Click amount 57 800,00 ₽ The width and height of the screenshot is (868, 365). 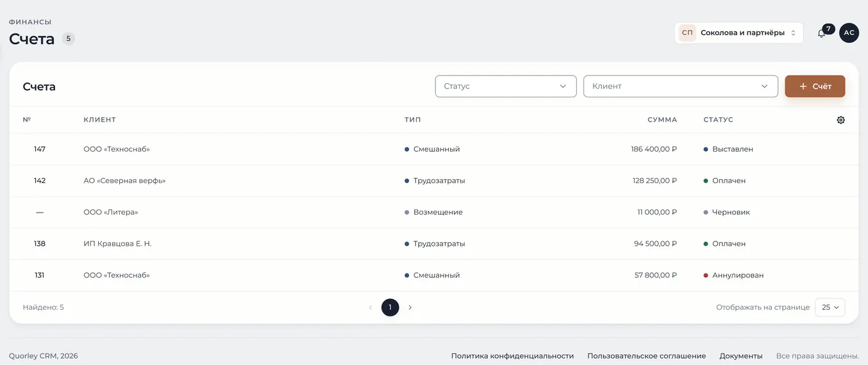click(656, 275)
